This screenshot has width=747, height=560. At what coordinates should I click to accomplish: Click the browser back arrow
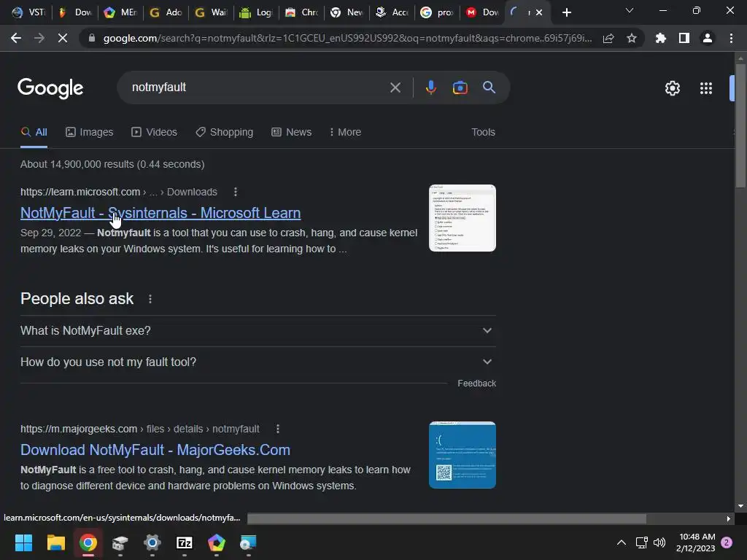pos(16,38)
